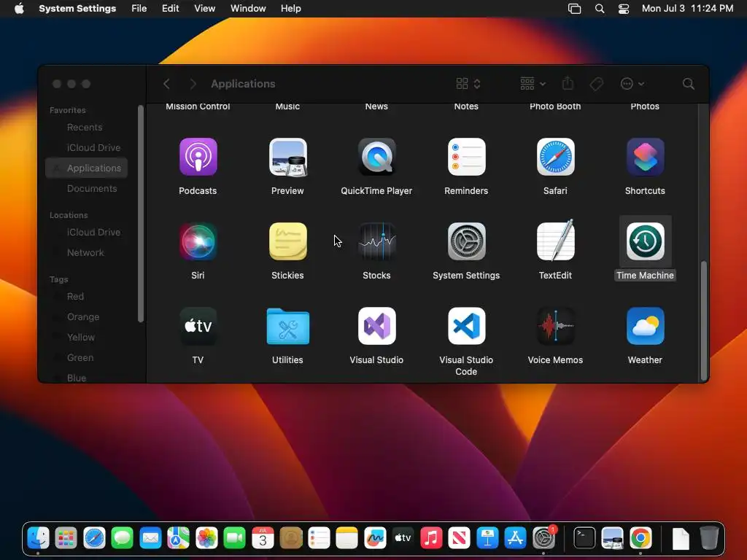Open Calendar in the Dock
The height and width of the screenshot is (560, 747).
click(263, 538)
